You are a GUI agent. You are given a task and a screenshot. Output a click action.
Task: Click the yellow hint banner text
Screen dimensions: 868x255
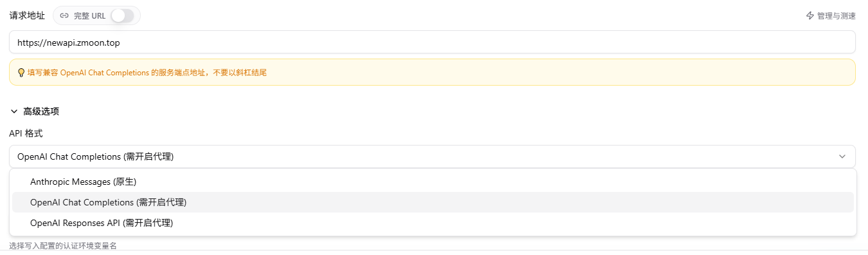click(147, 73)
